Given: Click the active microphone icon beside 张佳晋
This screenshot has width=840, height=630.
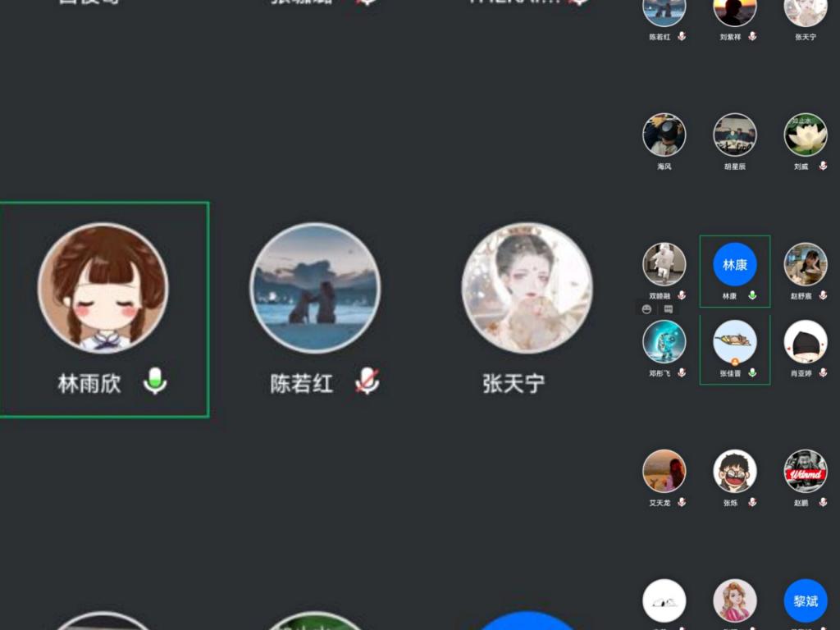Looking at the screenshot, I should (752, 372).
